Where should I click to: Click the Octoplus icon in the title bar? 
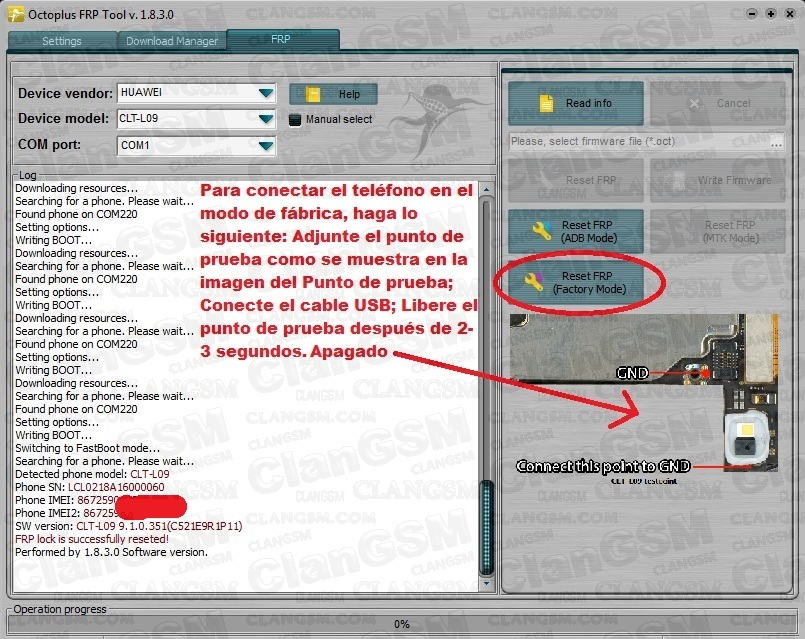click(x=13, y=14)
